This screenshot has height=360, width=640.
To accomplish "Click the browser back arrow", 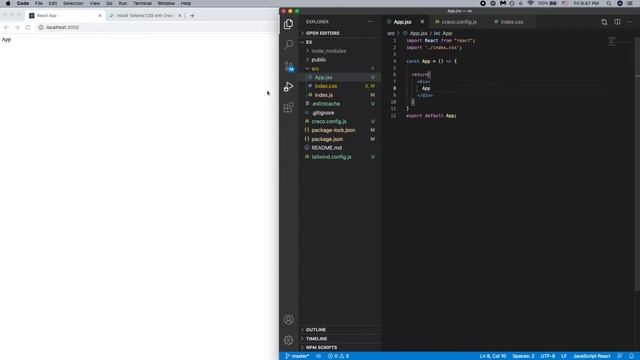I will 6,27.
